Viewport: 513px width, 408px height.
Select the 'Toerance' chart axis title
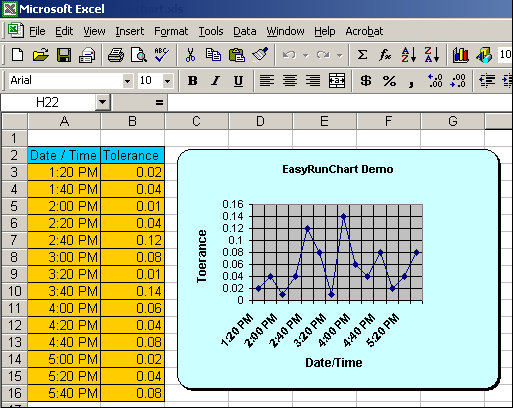click(201, 256)
